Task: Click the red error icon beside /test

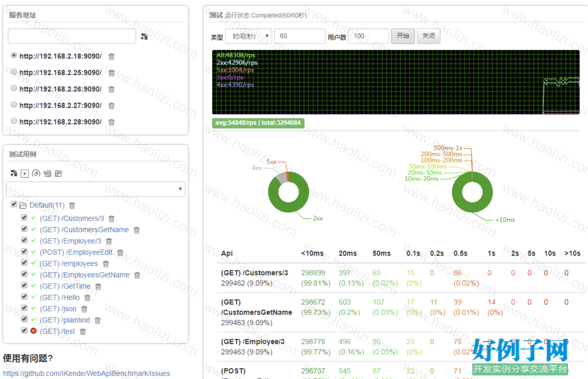Action: click(x=33, y=331)
